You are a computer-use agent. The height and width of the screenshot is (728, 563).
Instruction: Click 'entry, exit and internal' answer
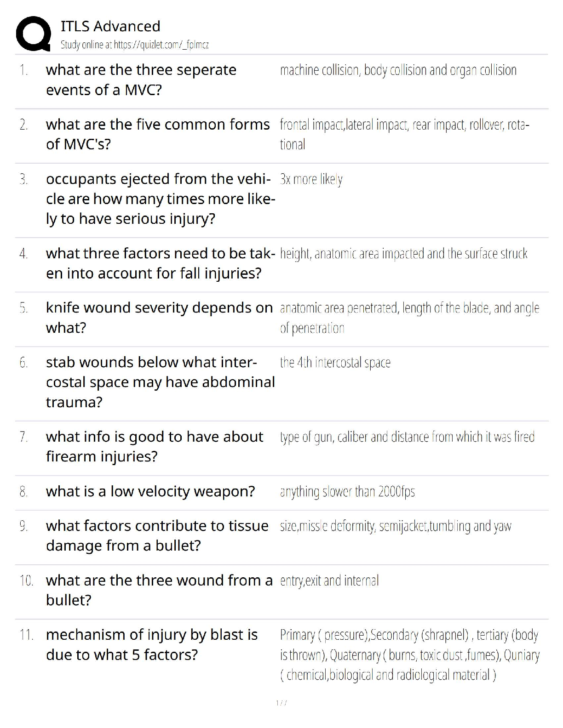point(329,581)
